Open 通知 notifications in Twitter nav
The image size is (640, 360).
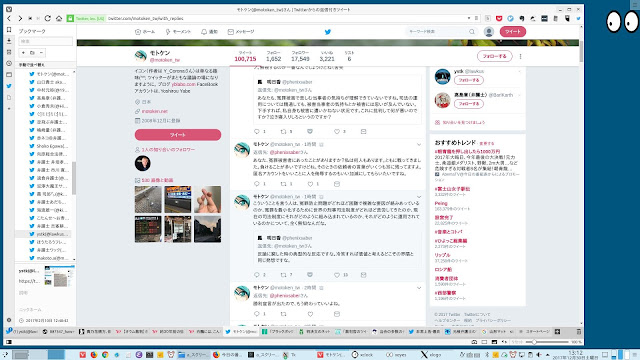coord(209,32)
